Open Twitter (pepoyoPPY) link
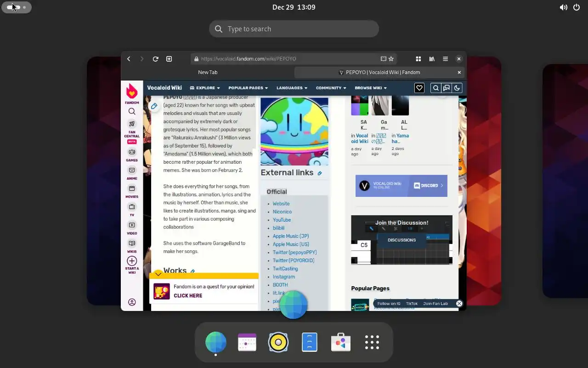588x368 pixels. coord(294,253)
